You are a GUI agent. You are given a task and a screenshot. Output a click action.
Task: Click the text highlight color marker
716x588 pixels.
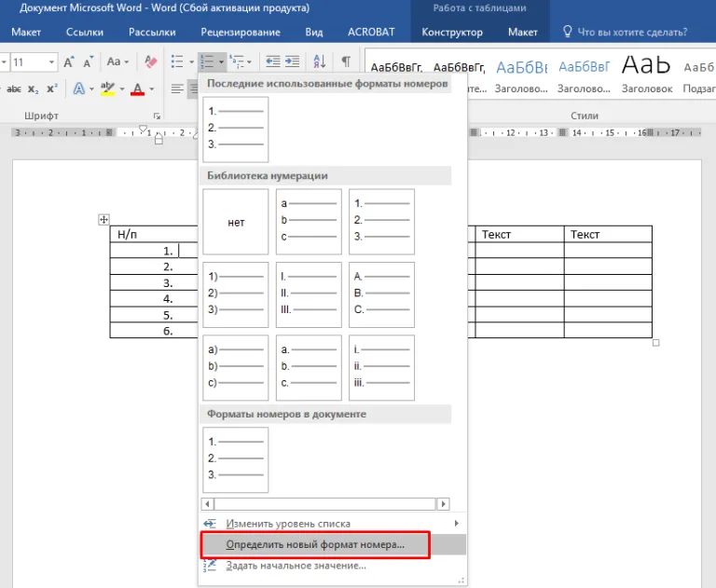pyautogui.click(x=108, y=89)
